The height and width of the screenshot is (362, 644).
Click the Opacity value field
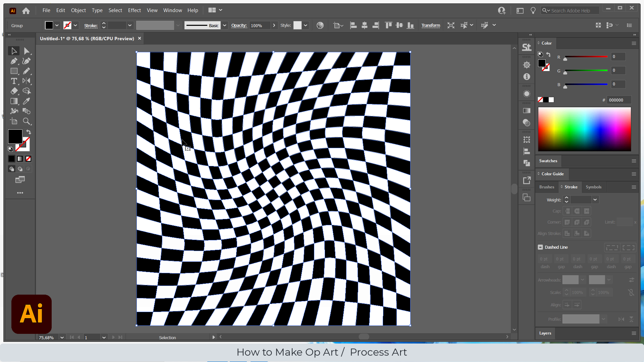click(260, 25)
